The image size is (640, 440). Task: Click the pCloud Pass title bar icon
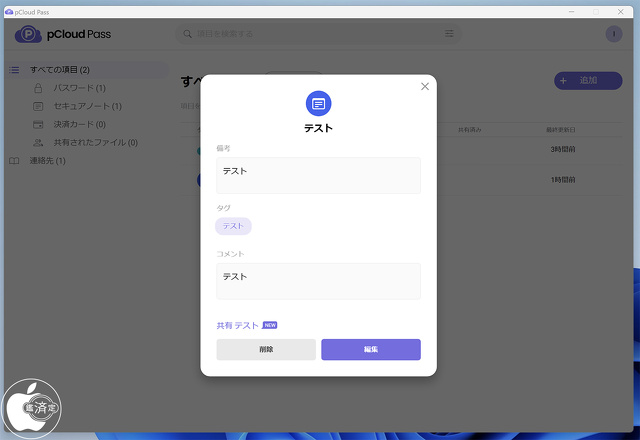[x=9, y=12]
